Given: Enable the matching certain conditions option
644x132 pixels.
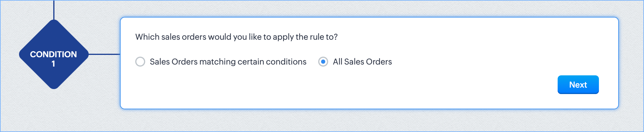Looking at the screenshot, I should pyautogui.click(x=140, y=62).
